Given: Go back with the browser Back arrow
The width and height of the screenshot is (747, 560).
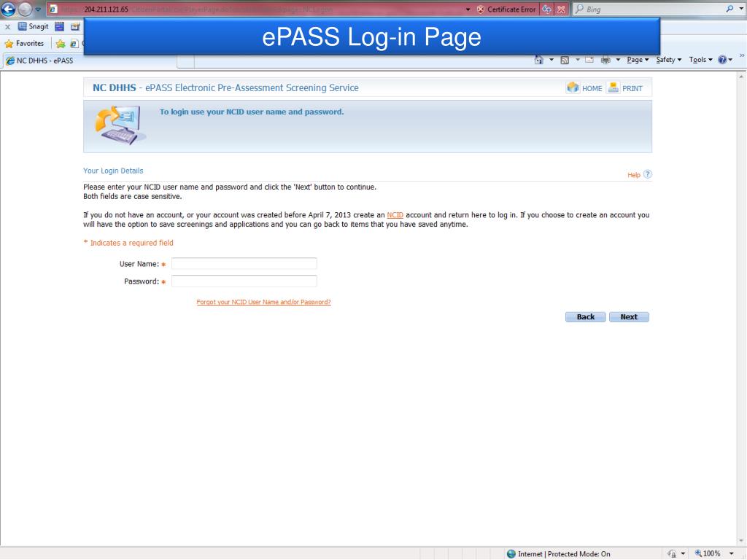Looking at the screenshot, I should (x=8, y=9).
